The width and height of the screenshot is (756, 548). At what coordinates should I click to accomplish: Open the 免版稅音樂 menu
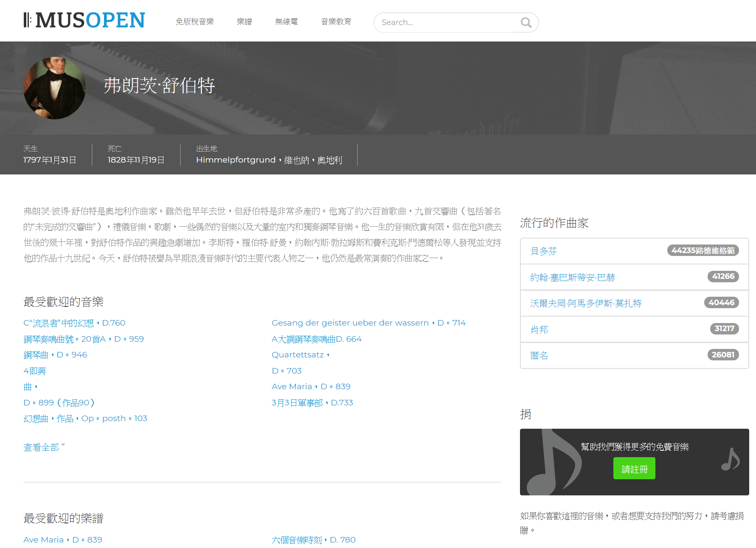pos(195,22)
